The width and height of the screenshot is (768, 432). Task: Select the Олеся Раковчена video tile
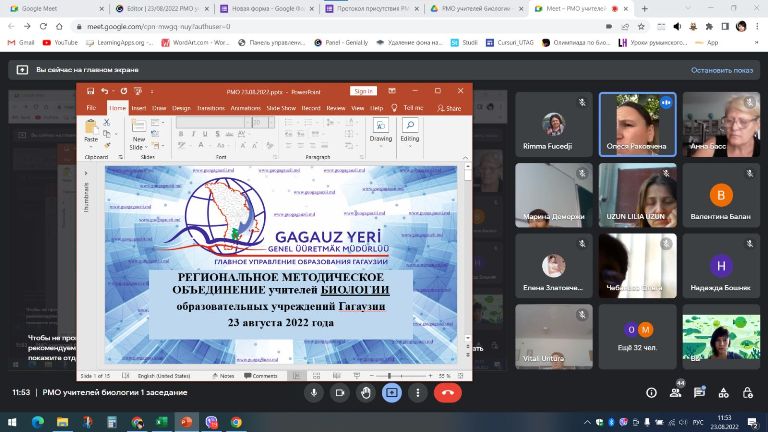[637, 124]
